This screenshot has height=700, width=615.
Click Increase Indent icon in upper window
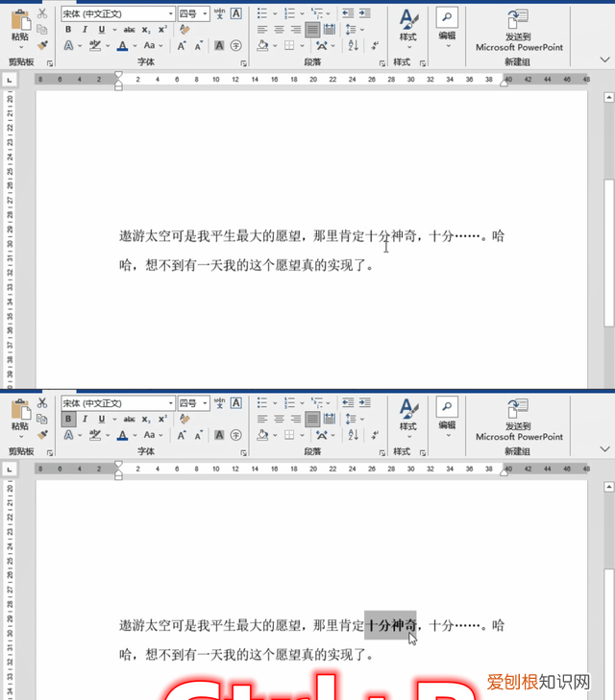365,13
